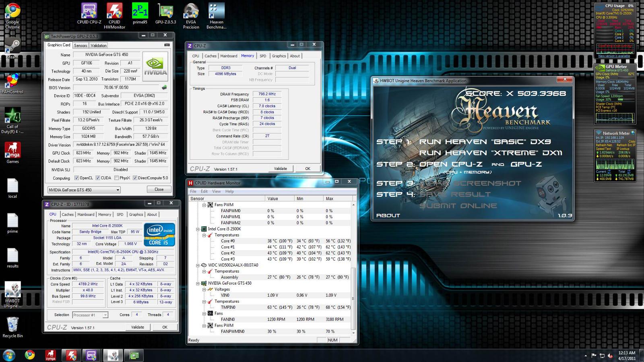Click the Zynga icon in the taskbar
This screenshot has width=644, height=362.
coord(50,355)
